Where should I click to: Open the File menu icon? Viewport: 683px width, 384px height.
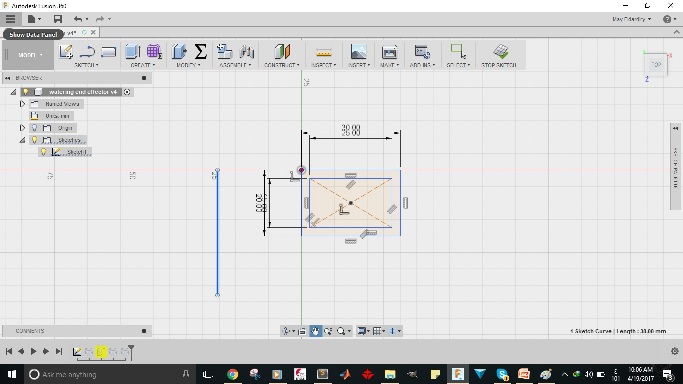click(x=34, y=19)
